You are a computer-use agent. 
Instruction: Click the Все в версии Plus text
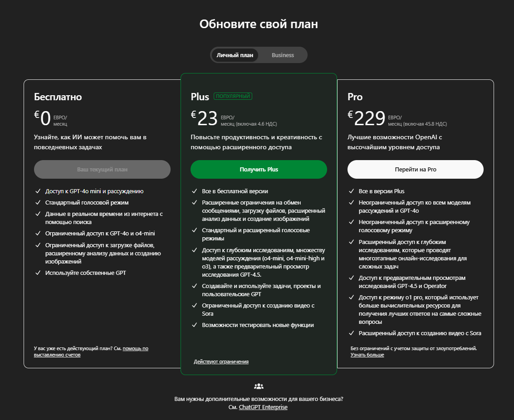pos(382,191)
